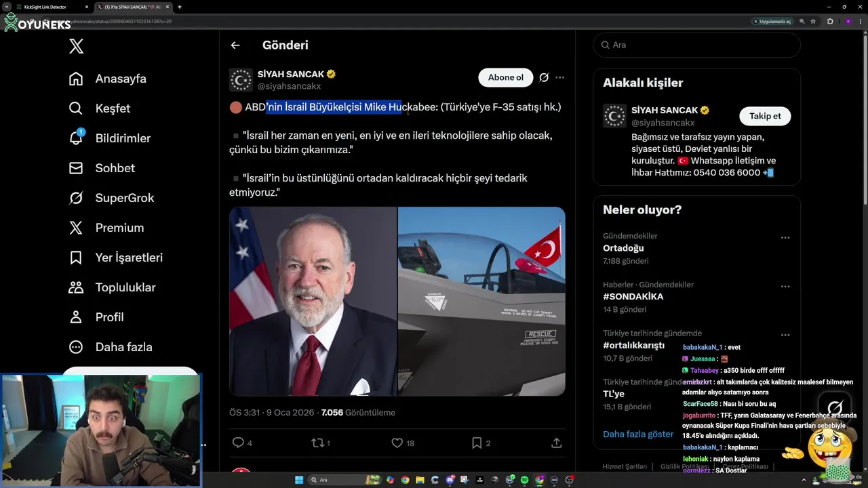Open options for #SONDAKİKA trend
Screen dimensions: 868x488
coord(785,287)
